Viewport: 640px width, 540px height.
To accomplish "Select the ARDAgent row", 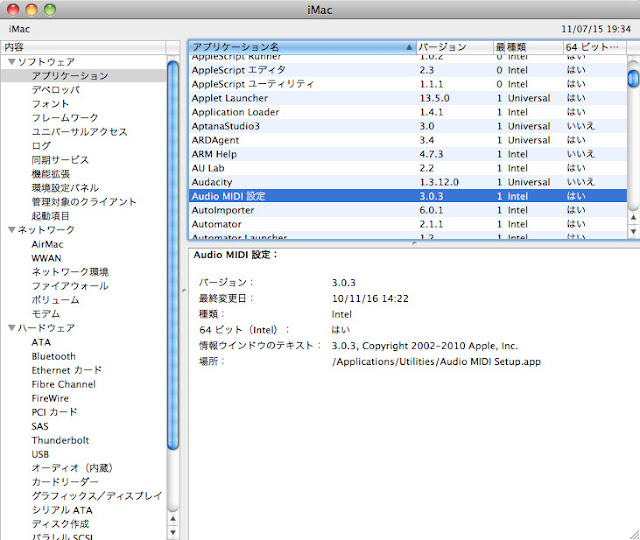I will click(407, 140).
